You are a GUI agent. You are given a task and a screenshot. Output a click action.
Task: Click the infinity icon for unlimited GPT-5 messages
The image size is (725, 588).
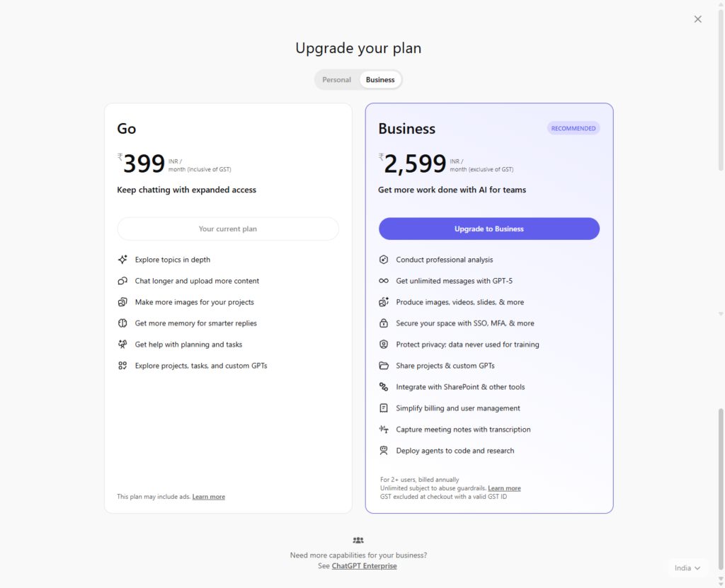(x=384, y=281)
